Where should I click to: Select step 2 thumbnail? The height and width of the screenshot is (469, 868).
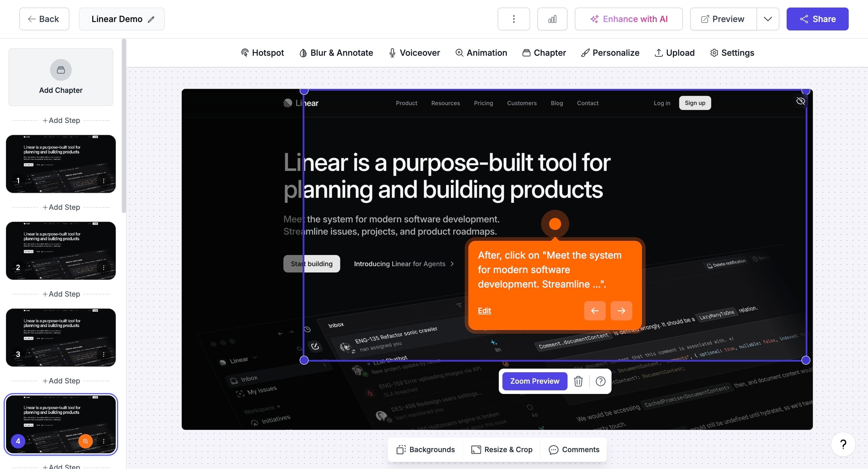[61, 251]
